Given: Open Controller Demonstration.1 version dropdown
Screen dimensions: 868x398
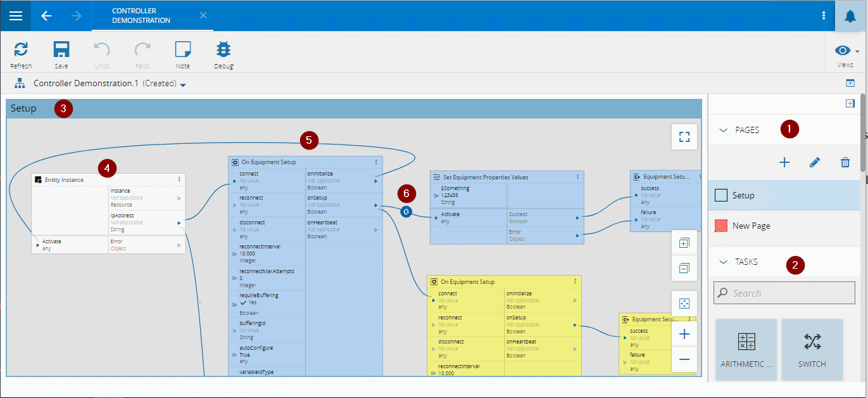Looking at the screenshot, I should 183,85.
